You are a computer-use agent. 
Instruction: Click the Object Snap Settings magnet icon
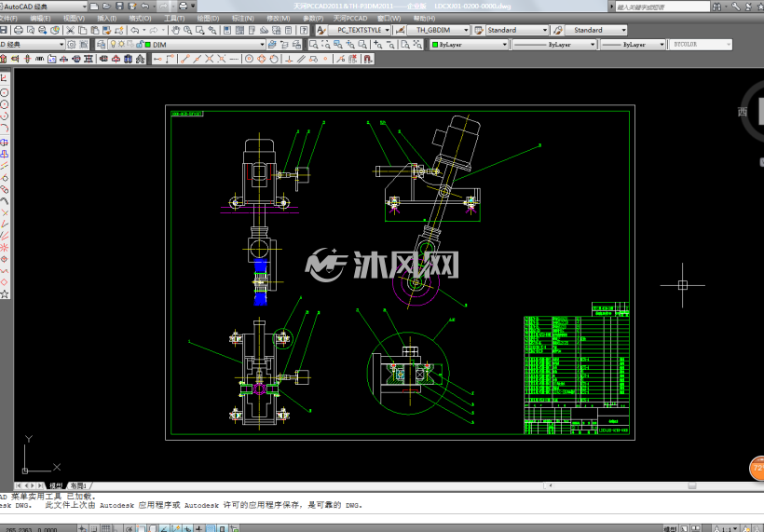(x=368, y=59)
